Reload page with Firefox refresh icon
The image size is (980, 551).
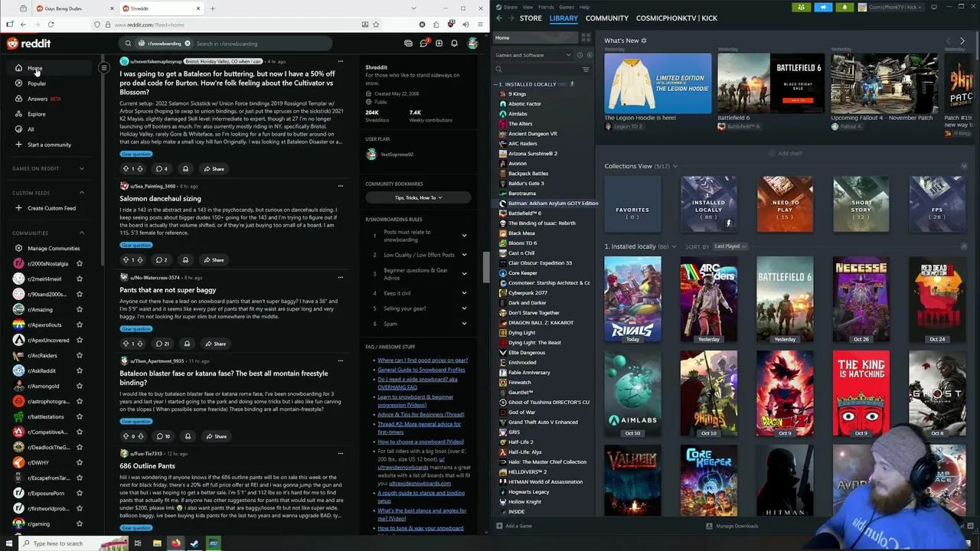coord(50,24)
